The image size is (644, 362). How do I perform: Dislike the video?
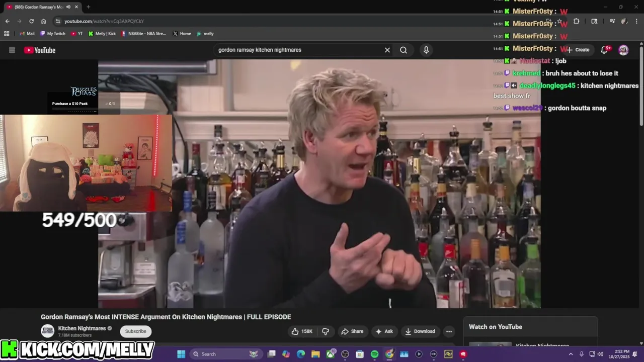pyautogui.click(x=326, y=331)
